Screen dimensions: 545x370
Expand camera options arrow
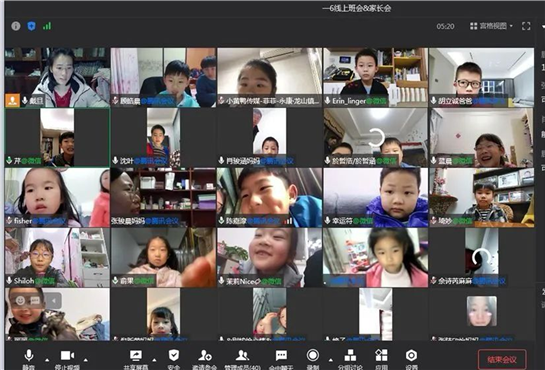[x=86, y=360]
